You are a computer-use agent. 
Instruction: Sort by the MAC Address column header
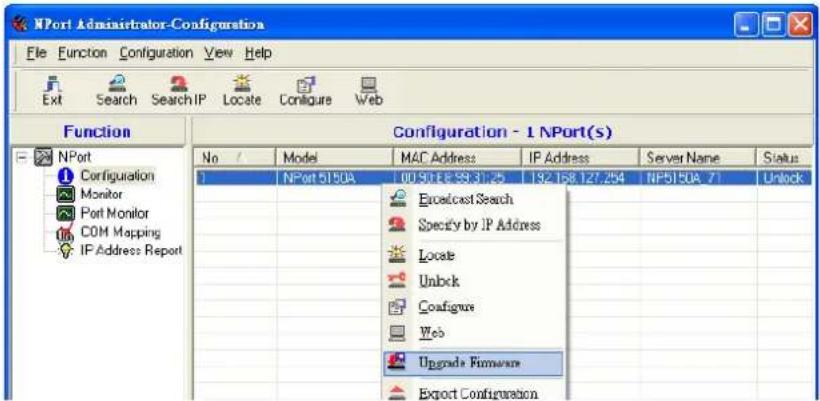pos(456,157)
